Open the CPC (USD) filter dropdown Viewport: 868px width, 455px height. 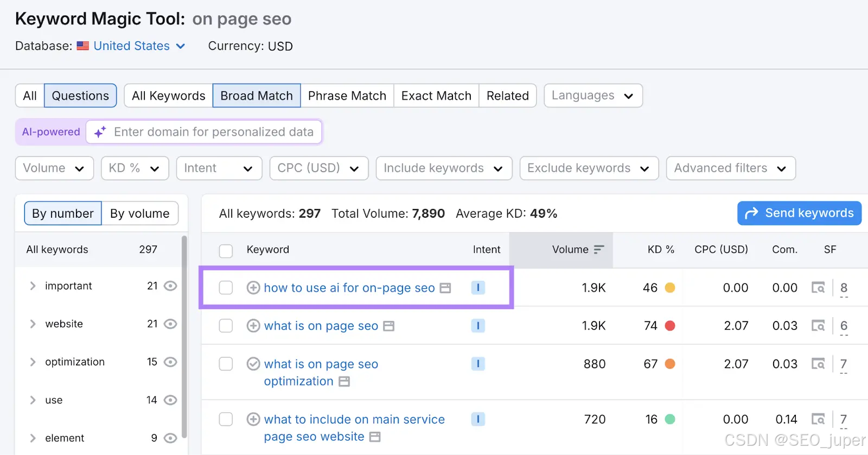pyautogui.click(x=319, y=168)
